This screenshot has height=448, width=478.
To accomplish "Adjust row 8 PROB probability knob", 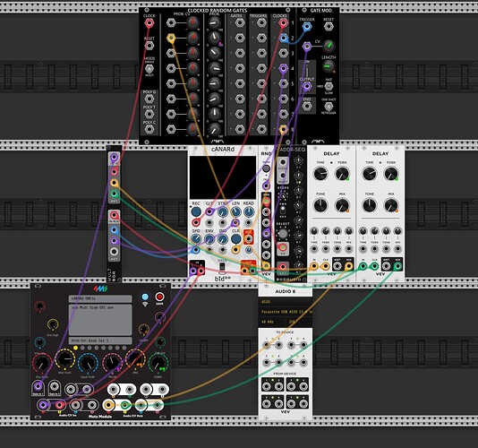I will [x=214, y=129].
